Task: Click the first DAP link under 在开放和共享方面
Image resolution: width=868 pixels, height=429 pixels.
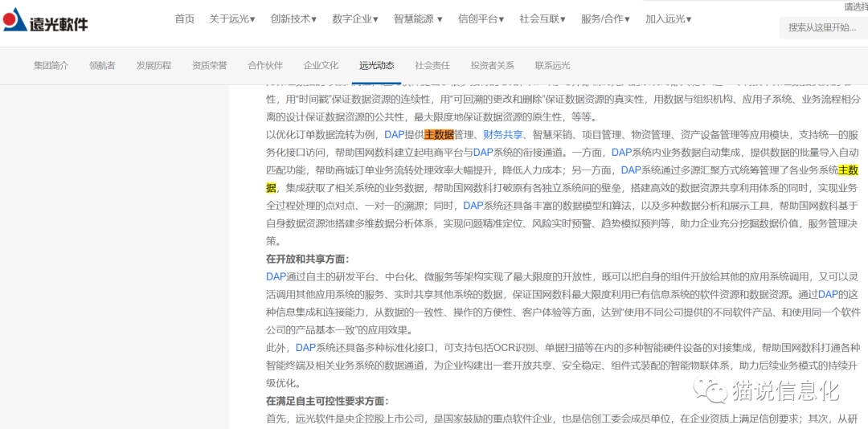Action: [x=276, y=276]
